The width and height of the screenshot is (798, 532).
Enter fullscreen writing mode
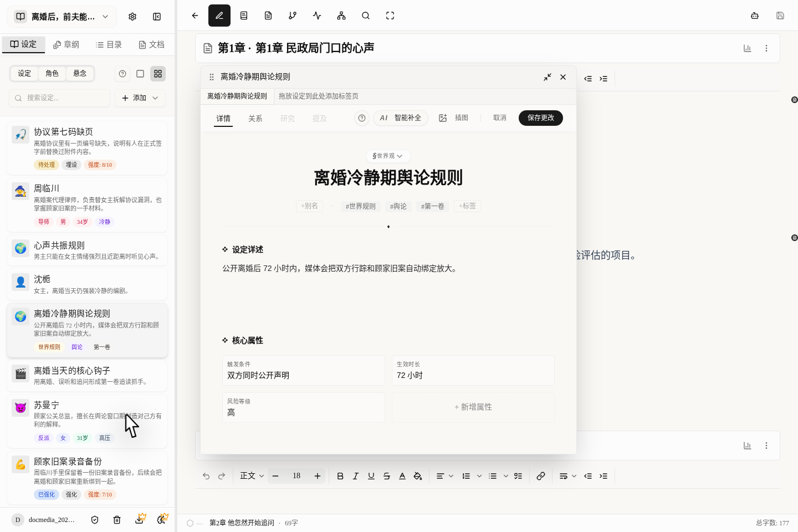tap(390, 16)
